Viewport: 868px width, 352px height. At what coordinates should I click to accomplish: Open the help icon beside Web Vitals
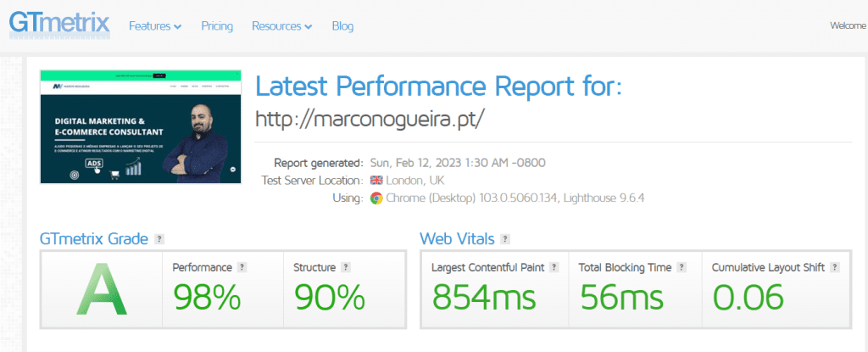[505, 239]
